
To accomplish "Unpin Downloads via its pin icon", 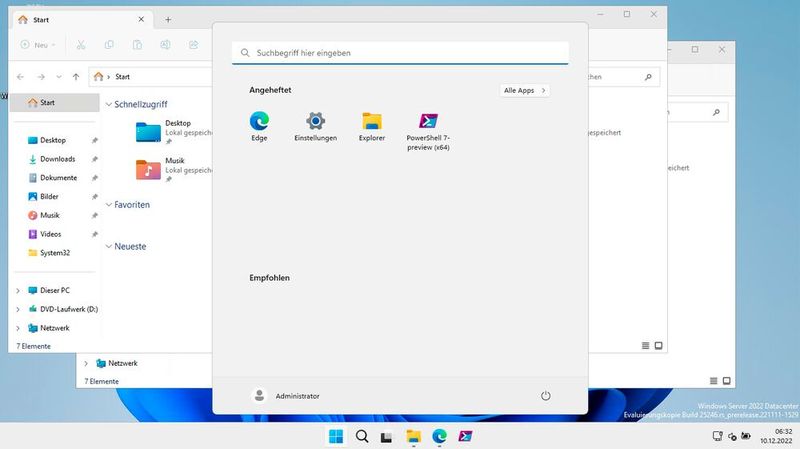I will coord(94,159).
